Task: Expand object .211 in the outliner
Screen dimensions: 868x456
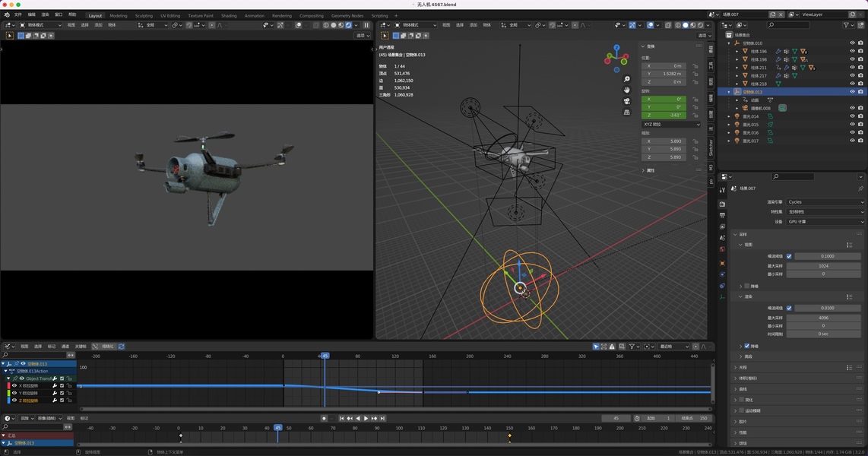Action: coord(737,68)
